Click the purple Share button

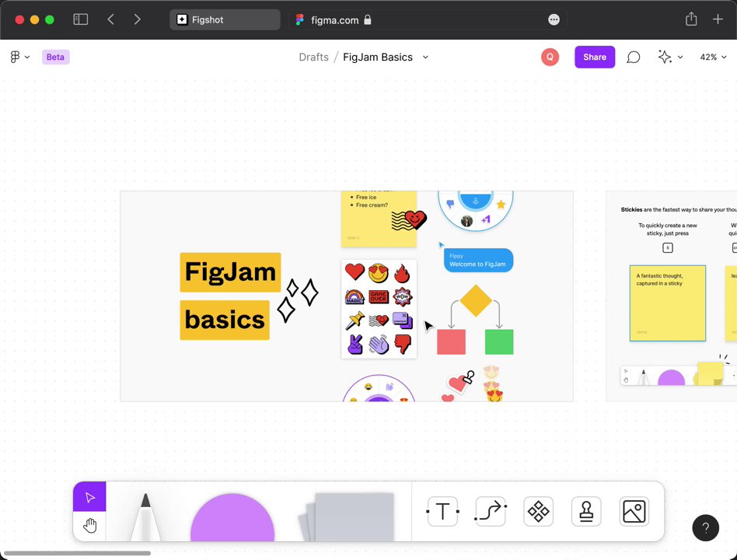point(595,57)
